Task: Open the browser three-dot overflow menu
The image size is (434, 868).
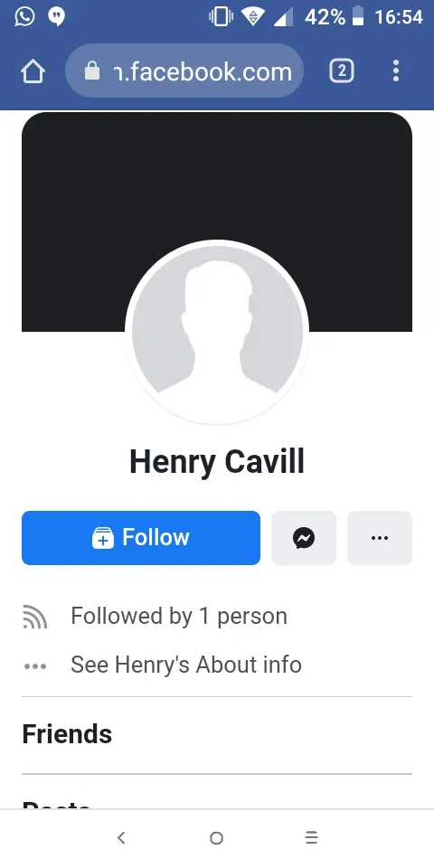Action: [x=396, y=71]
